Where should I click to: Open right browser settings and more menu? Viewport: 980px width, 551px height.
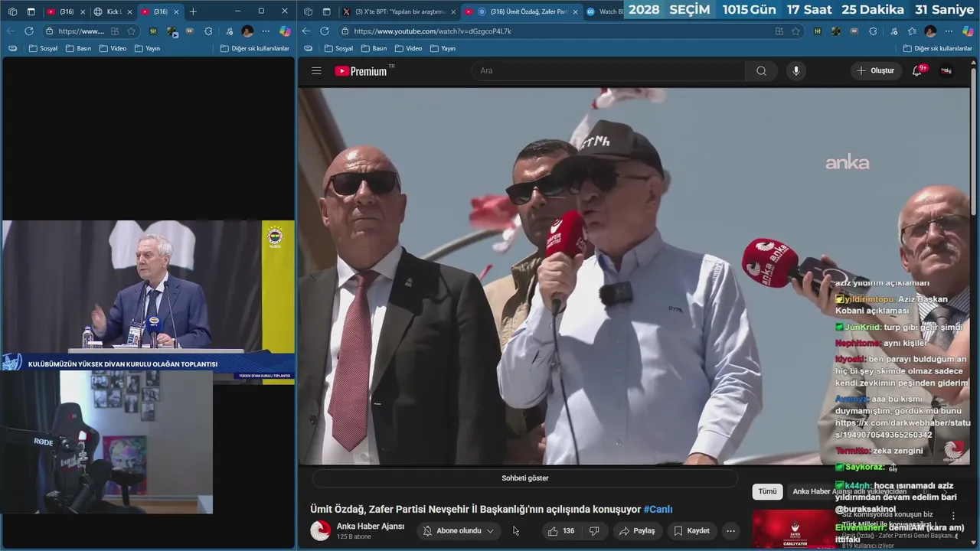[x=949, y=31]
